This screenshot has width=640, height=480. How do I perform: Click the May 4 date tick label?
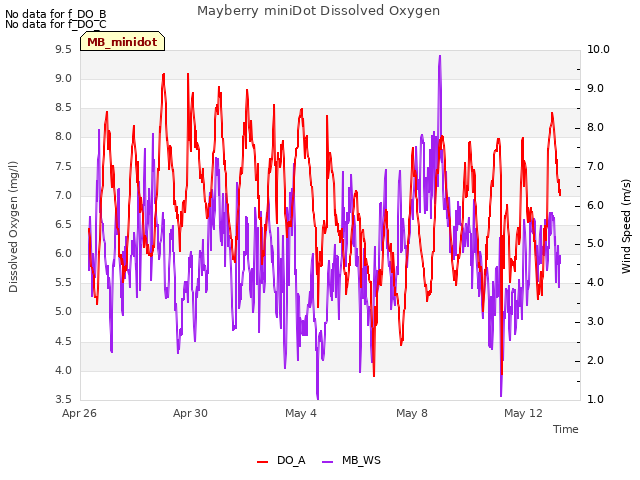point(301,413)
